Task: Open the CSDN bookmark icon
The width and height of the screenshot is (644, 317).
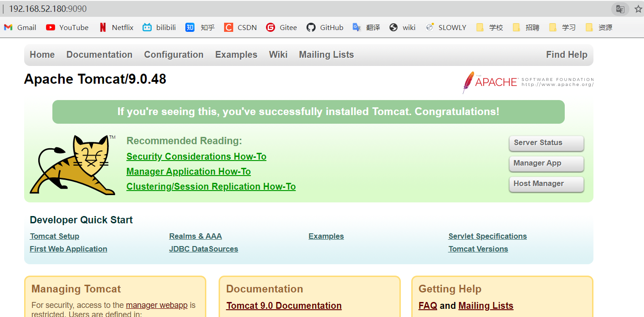Action: click(x=229, y=27)
